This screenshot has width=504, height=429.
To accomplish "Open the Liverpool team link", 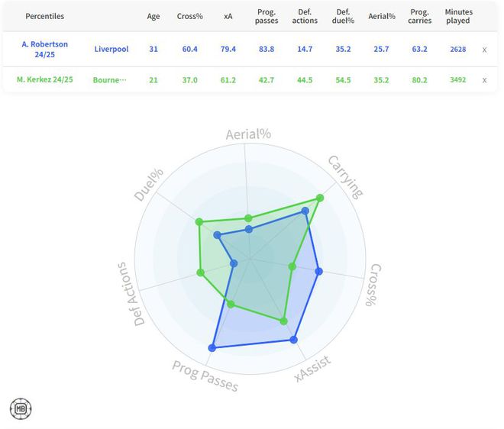I will point(111,50).
